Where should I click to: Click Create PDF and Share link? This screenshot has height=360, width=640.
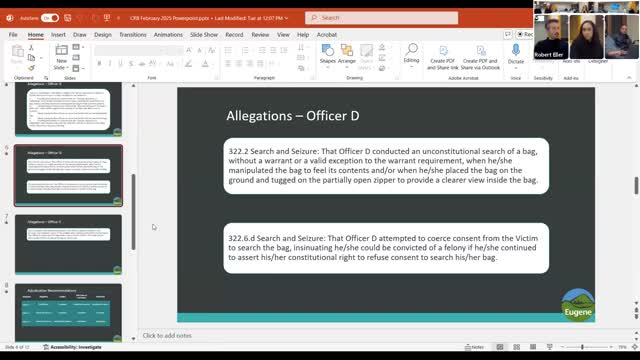click(x=443, y=57)
